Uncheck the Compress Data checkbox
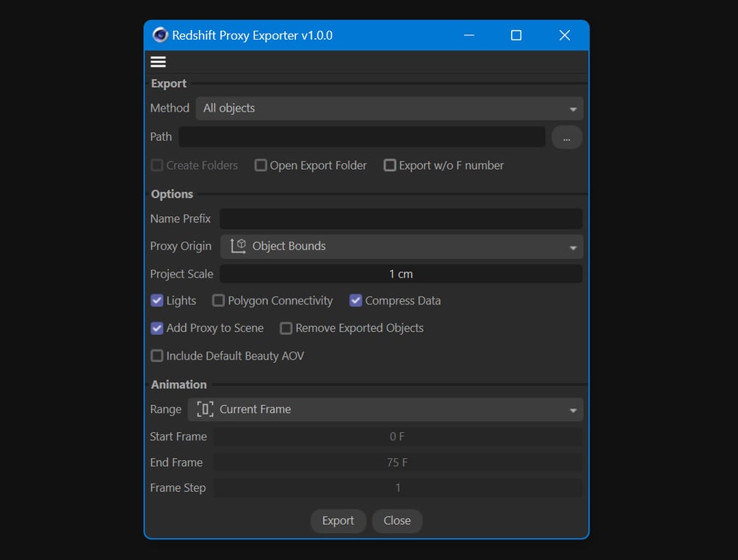 click(356, 300)
